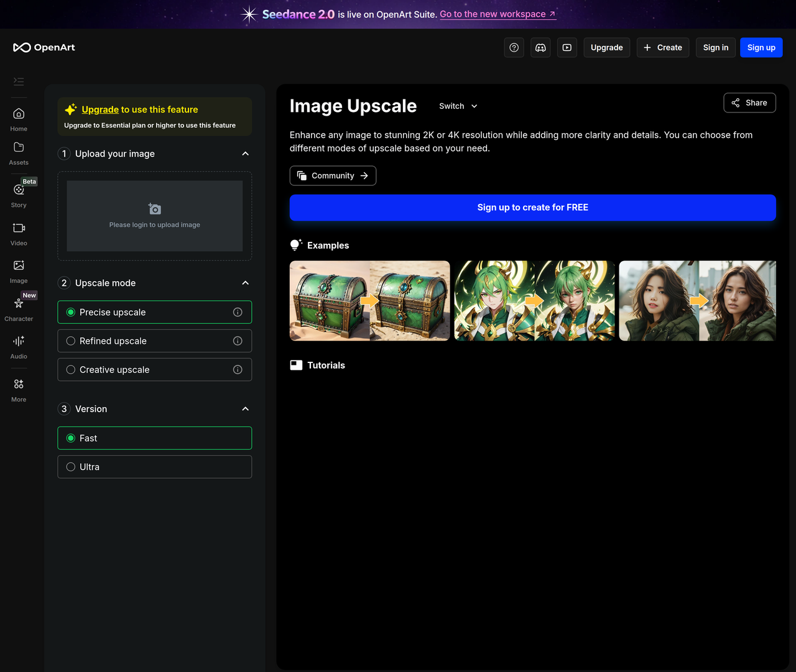Collapse the Version section
The width and height of the screenshot is (796, 672).
[246, 408]
